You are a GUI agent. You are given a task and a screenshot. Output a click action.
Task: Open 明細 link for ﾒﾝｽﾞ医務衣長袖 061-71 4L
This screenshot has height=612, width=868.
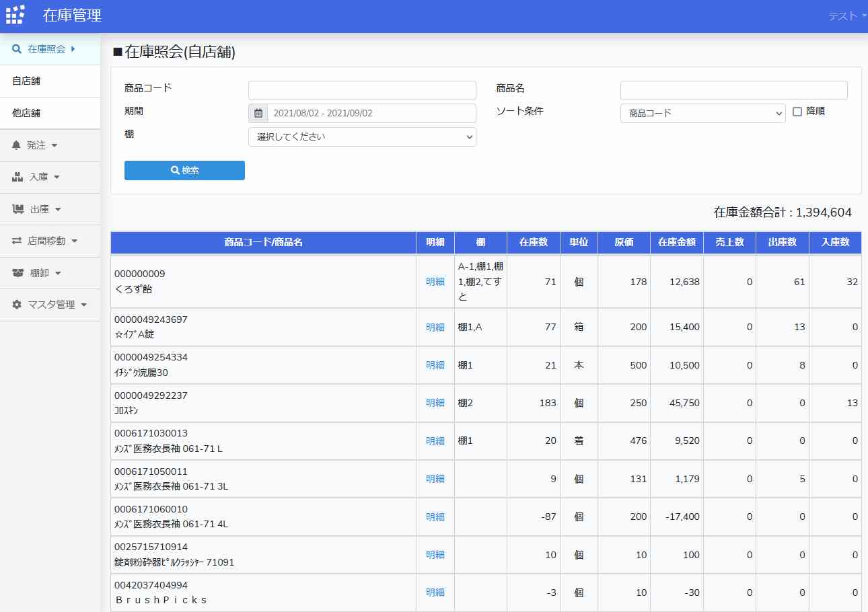click(435, 517)
